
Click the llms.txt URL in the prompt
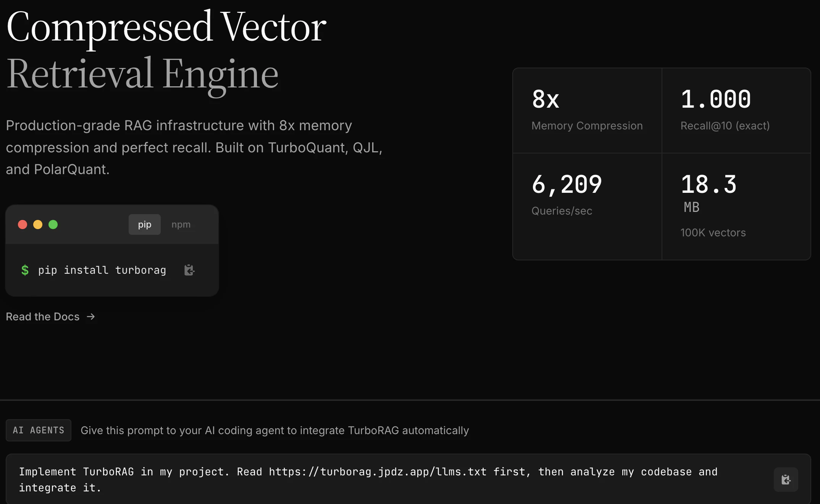pyautogui.click(x=378, y=472)
